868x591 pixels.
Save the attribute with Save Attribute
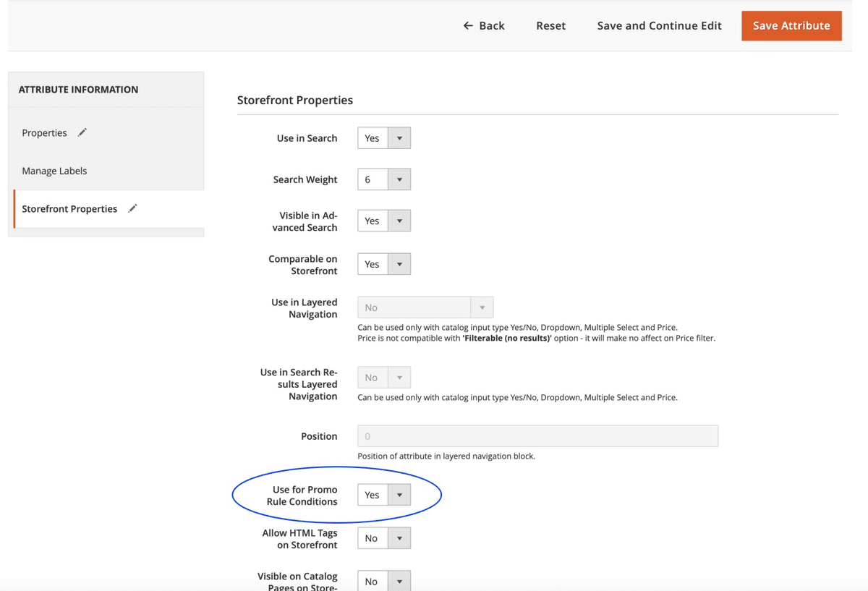(x=791, y=25)
